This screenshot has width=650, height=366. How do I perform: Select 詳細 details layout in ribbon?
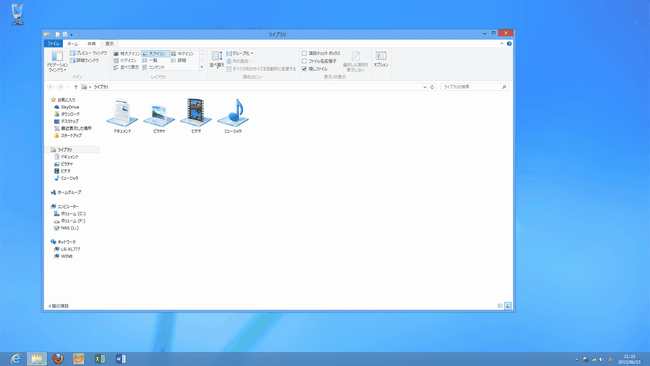coord(179,61)
